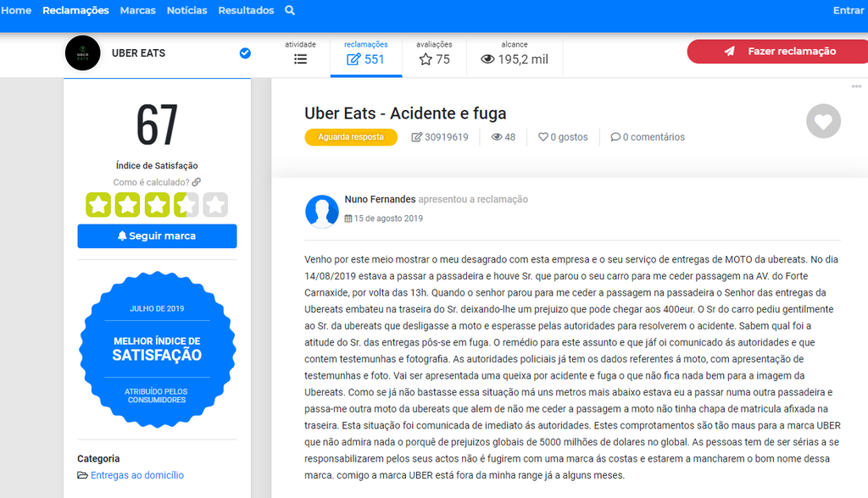Click the Melhor Índice de Satisfação badge
Image resolution: width=868 pixels, height=498 pixels.
pos(157,350)
